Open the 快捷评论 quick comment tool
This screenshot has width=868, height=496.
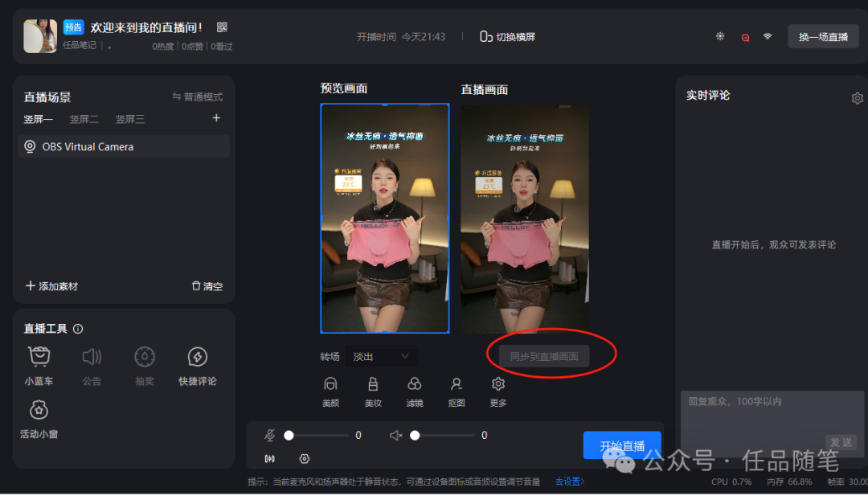coord(197,364)
